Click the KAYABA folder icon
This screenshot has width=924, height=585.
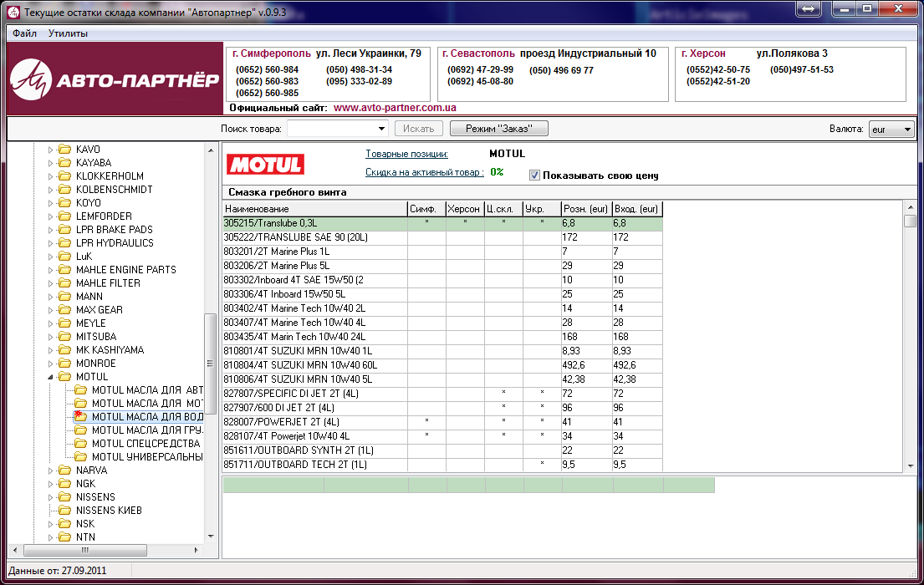tap(65, 163)
